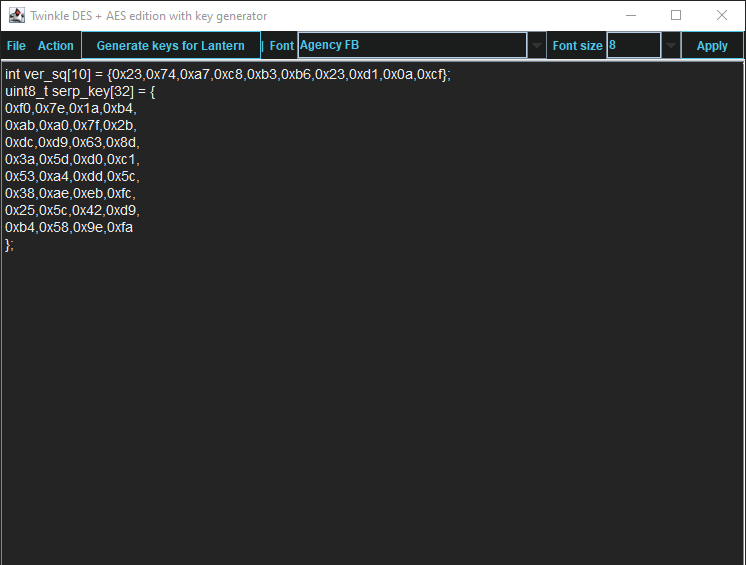Click the line '0x3a,0x5d,0xd0,0xc1,'

tap(72, 159)
